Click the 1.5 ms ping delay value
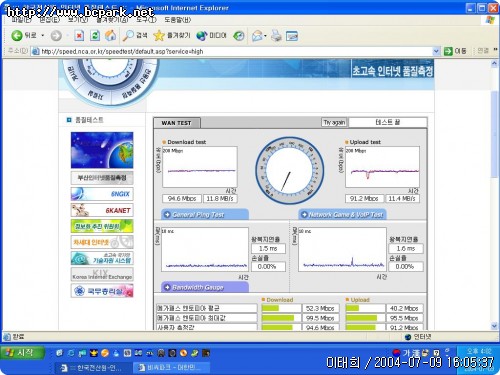 coord(268,249)
